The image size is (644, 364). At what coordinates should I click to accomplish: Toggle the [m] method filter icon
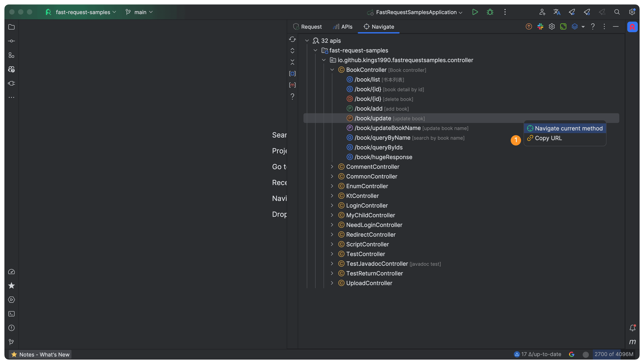coord(292,85)
